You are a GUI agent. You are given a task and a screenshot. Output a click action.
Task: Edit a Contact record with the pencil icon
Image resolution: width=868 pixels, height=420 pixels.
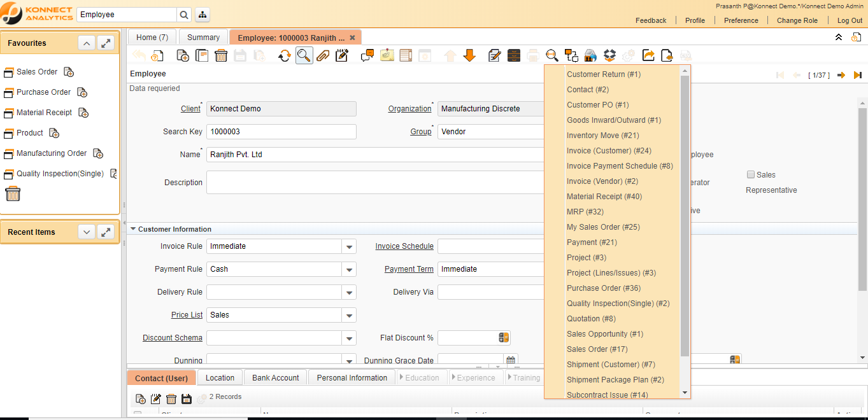click(155, 397)
